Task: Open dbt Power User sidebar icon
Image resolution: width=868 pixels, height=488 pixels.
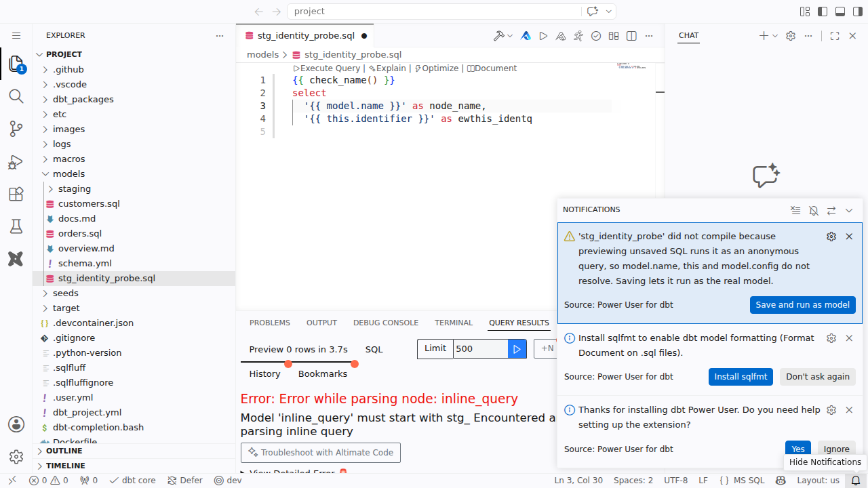Action: point(16,259)
